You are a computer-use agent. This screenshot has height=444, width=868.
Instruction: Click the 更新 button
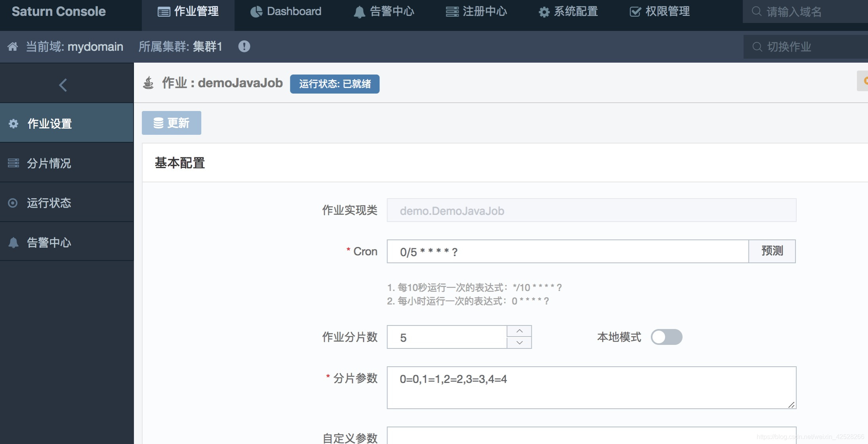pyautogui.click(x=171, y=123)
